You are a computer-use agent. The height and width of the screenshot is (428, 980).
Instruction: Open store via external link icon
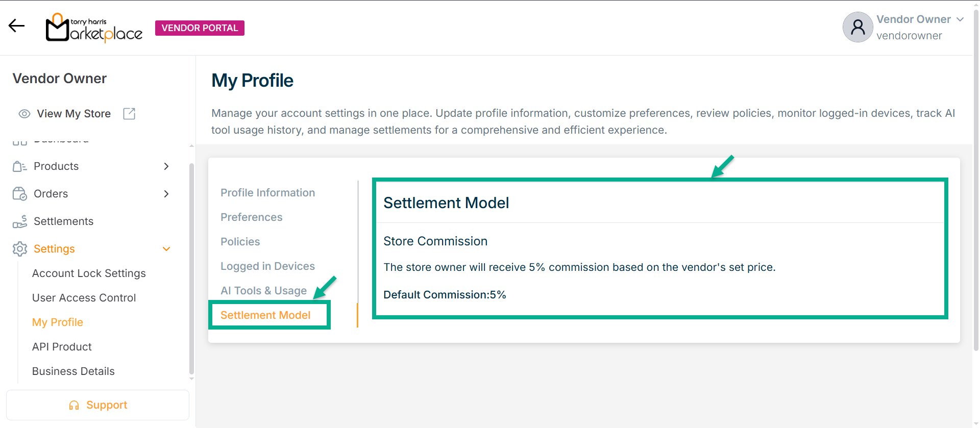129,114
